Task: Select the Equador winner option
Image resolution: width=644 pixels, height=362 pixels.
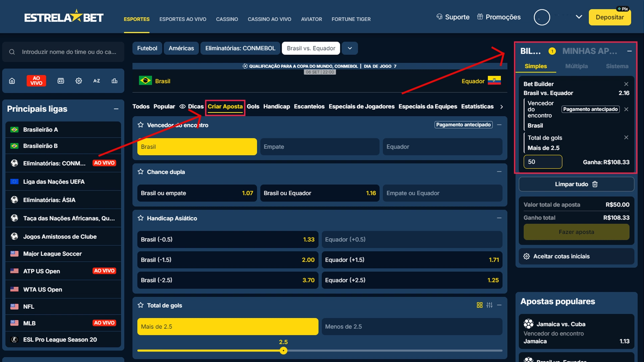Action: [442, 147]
